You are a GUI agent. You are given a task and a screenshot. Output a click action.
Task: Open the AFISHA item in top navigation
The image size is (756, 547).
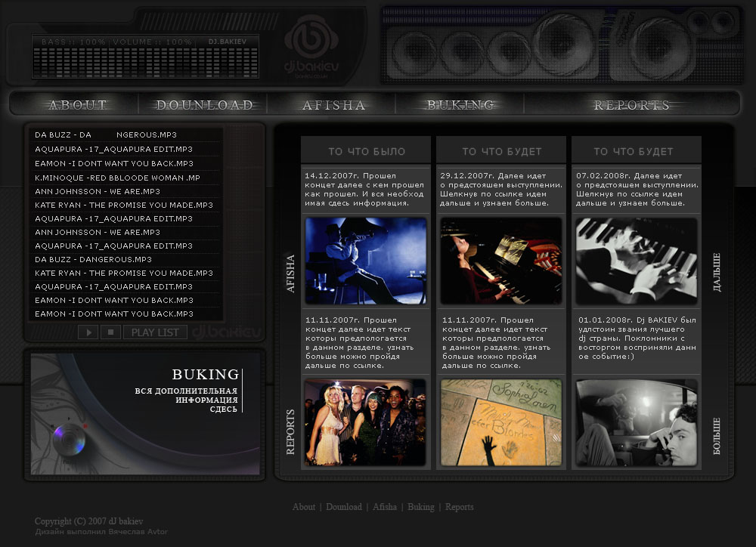click(x=333, y=104)
